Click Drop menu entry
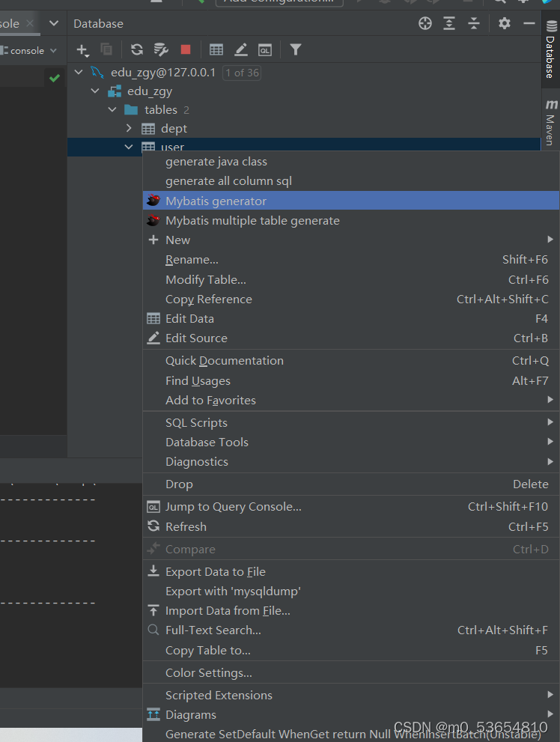The height and width of the screenshot is (742, 560). [x=351, y=484]
